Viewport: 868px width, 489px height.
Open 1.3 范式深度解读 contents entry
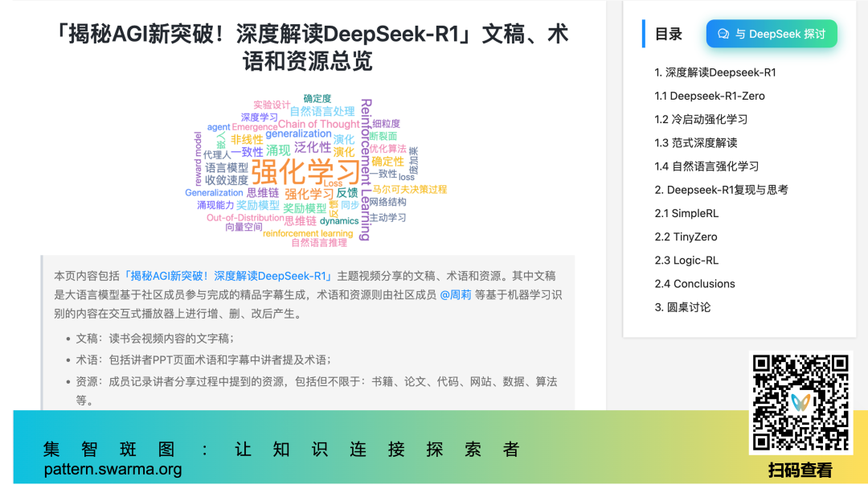(696, 143)
